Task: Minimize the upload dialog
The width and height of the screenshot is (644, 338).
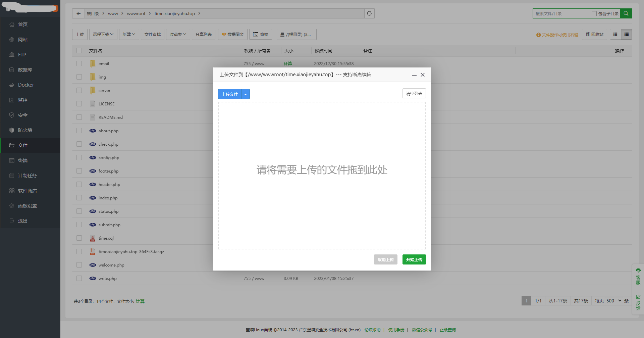Action: pos(414,75)
